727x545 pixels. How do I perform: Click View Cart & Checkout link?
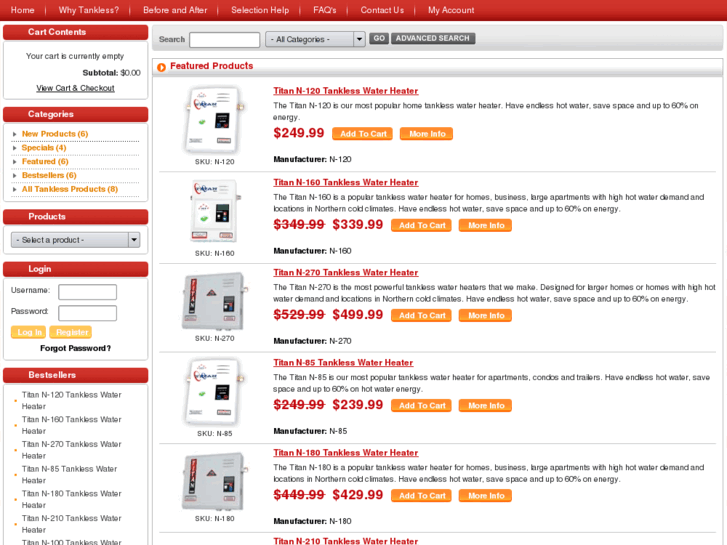[x=75, y=88]
